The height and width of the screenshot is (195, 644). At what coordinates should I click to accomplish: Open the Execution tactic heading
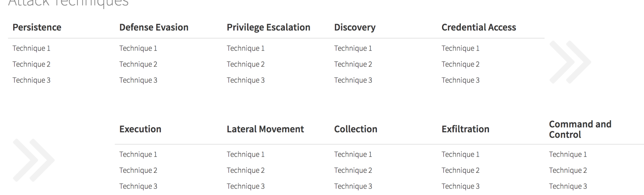(x=140, y=129)
